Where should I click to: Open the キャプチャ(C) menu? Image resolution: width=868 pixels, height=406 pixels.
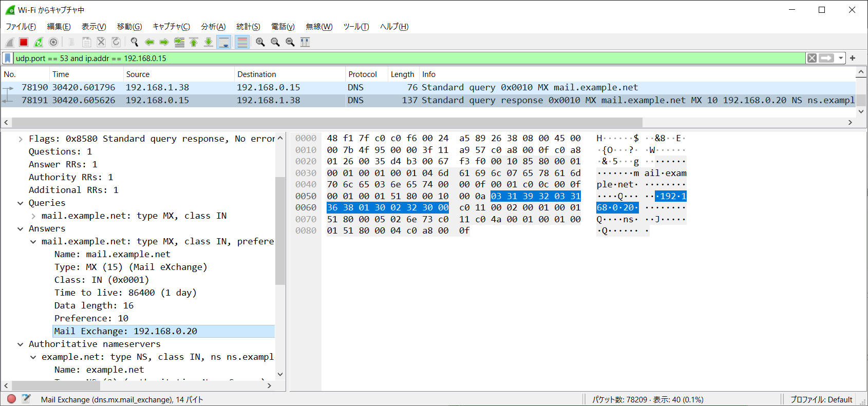pyautogui.click(x=172, y=27)
